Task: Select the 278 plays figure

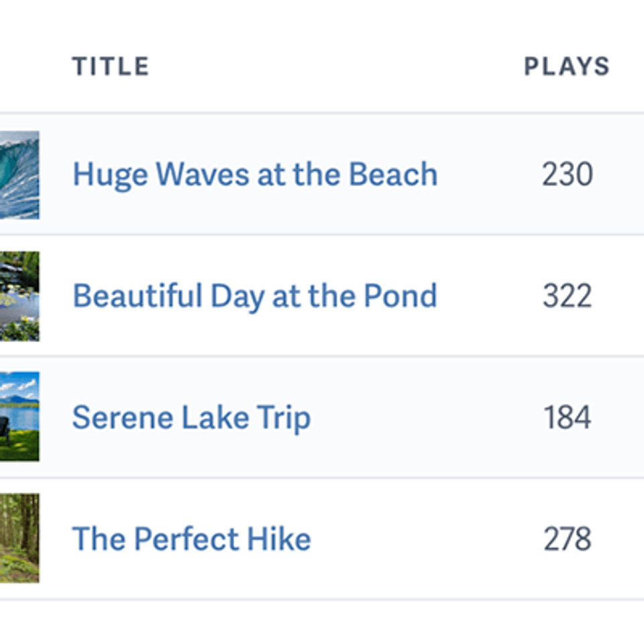Action: click(x=567, y=539)
